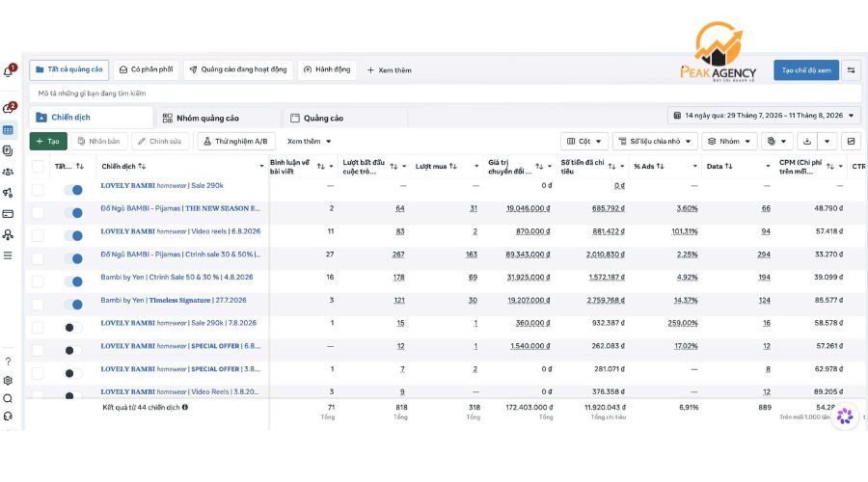Open the Nhóm grouping dropdown
Viewport: 868px width, 482px height.
tap(729, 141)
